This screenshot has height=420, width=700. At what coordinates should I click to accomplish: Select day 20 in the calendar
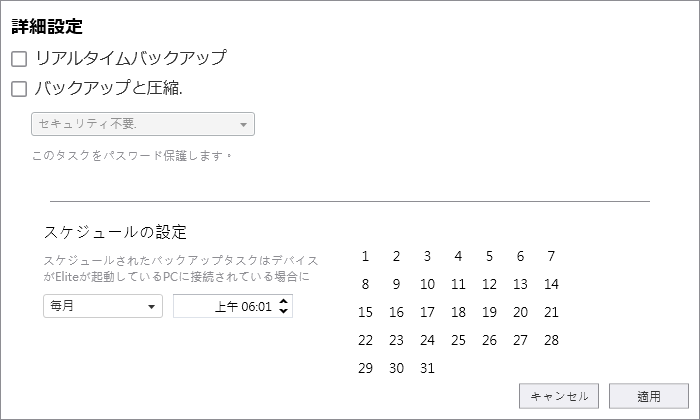click(521, 312)
